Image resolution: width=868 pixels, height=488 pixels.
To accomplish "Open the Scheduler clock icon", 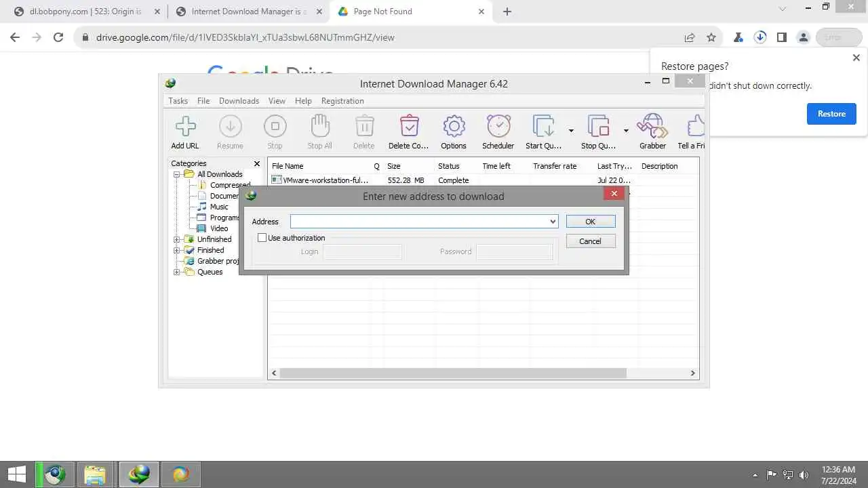I will click(498, 126).
